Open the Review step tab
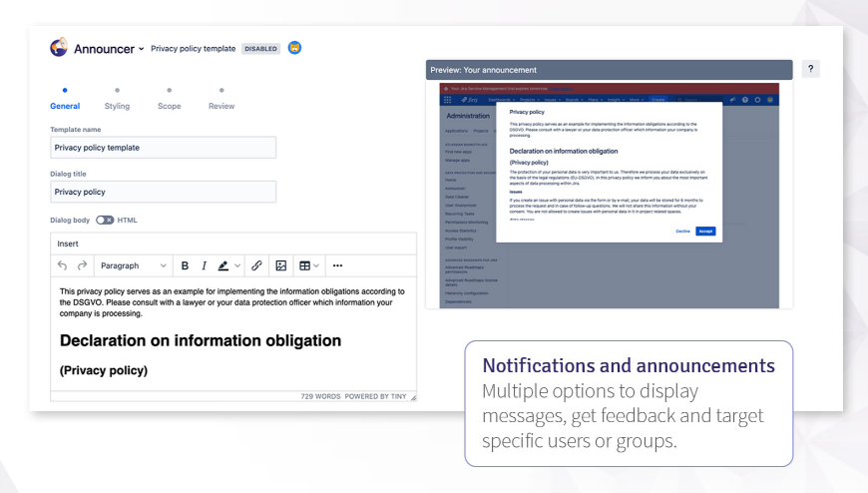 click(221, 106)
